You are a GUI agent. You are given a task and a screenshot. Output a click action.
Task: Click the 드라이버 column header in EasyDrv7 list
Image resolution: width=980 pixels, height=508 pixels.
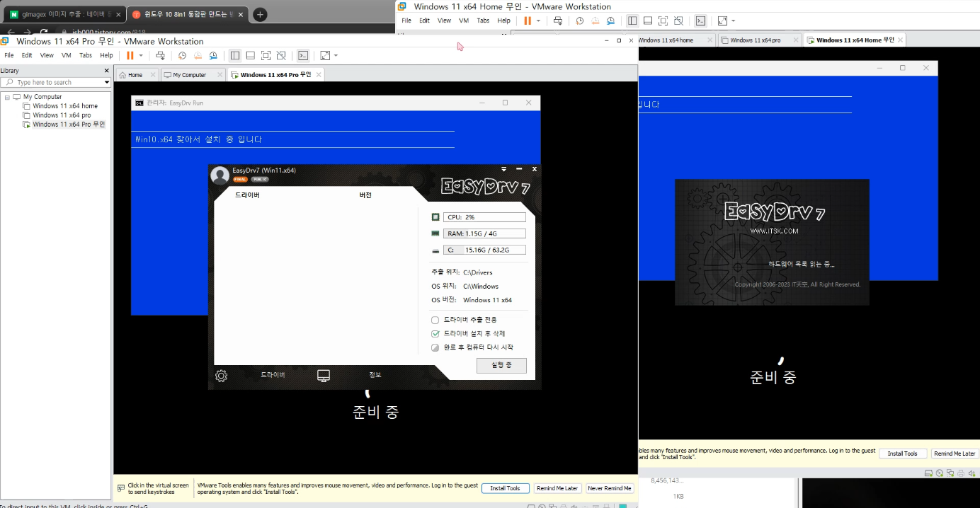pyautogui.click(x=247, y=195)
